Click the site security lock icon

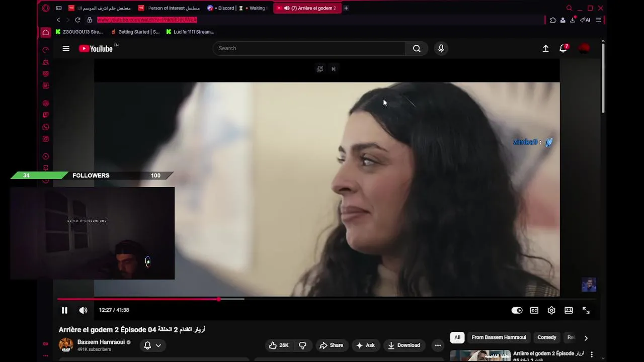click(90, 20)
